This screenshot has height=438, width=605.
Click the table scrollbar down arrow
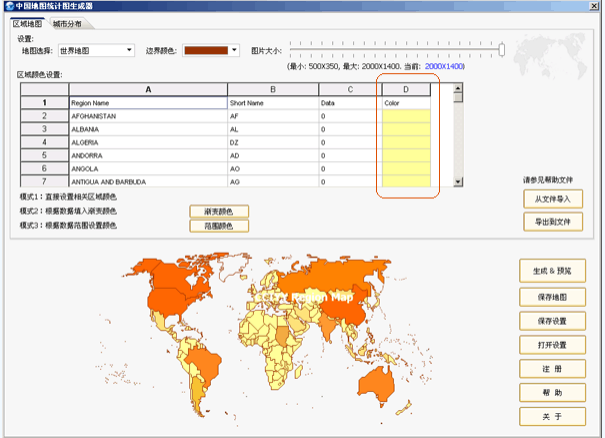[x=458, y=182]
